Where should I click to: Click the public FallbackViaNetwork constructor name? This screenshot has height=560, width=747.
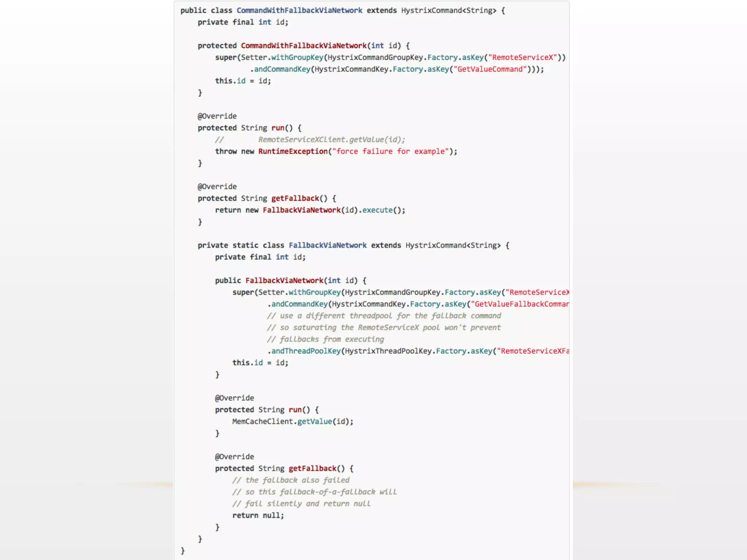pyautogui.click(x=284, y=280)
